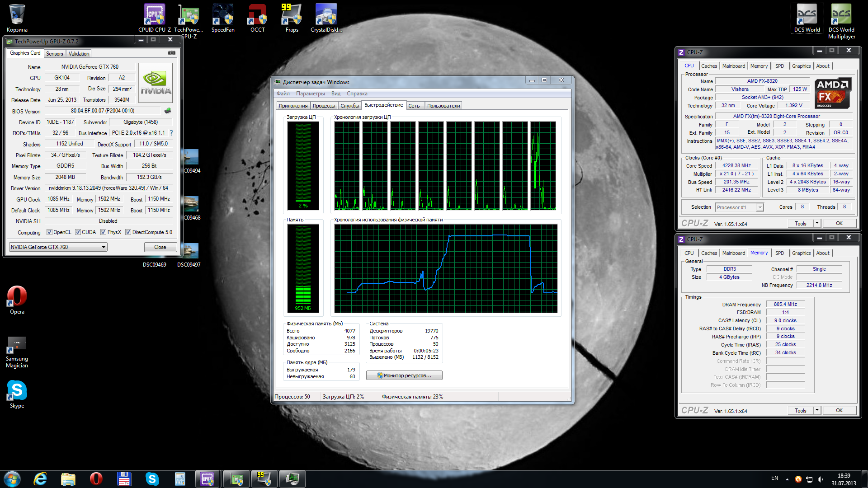Show hidden tray icons arrow
Image resolution: width=868 pixels, height=488 pixels.
[787, 479]
